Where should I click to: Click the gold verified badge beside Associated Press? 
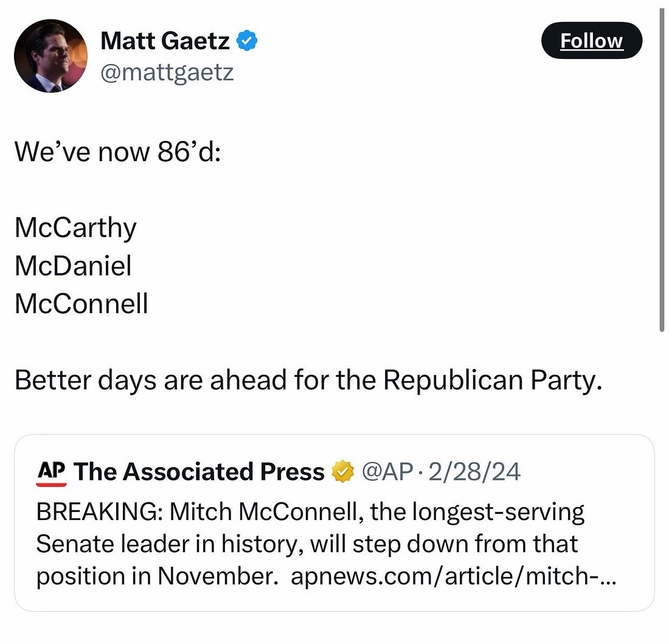341,473
